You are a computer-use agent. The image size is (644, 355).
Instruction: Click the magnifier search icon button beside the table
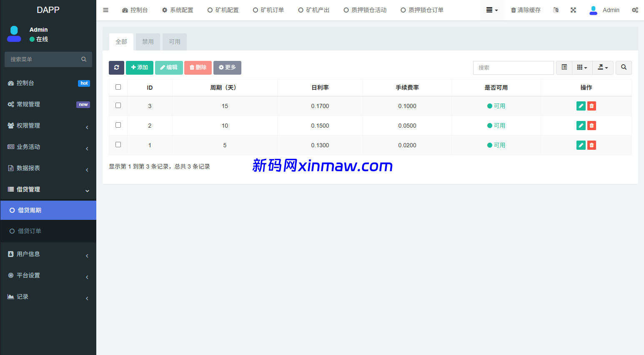tap(624, 68)
